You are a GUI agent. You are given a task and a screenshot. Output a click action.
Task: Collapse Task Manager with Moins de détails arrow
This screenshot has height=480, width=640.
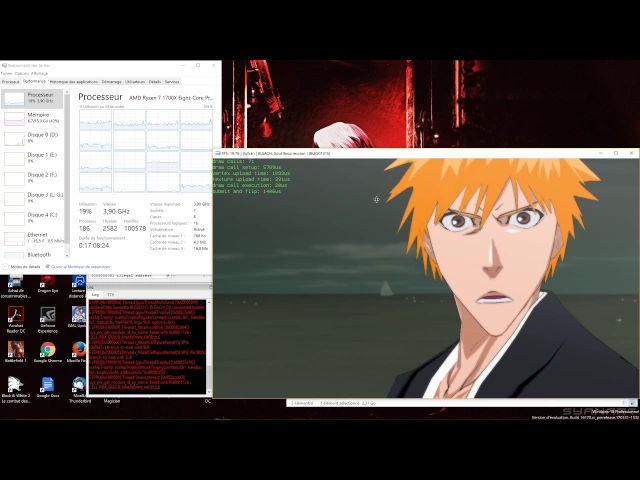[5, 267]
